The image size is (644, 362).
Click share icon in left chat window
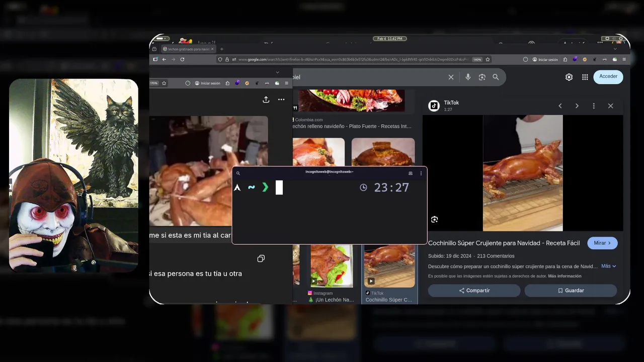click(266, 100)
